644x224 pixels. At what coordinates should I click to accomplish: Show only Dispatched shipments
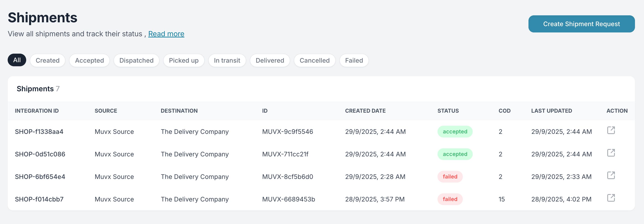pos(136,60)
